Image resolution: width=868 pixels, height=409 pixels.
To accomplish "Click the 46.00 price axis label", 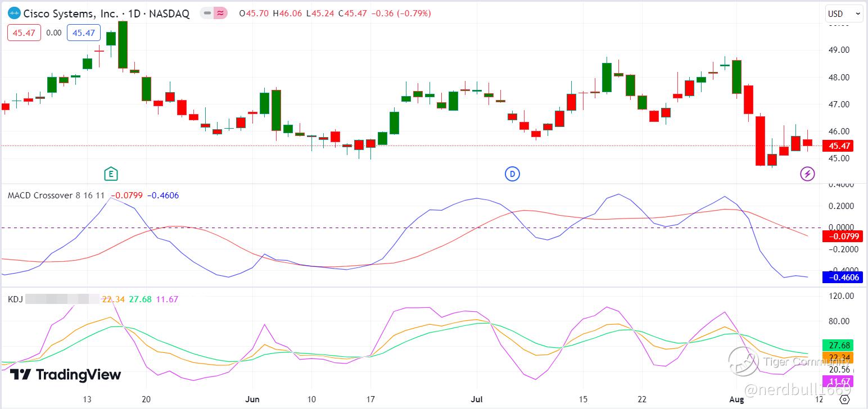I will pyautogui.click(x=838, y=131).
